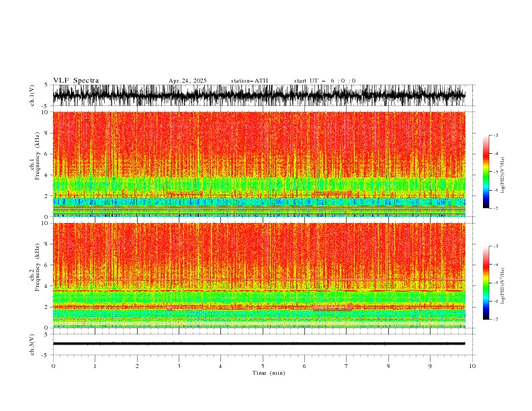Click the ch.3 flat voltage trace
The height and width of the screenshot is (411, 532).
pos(259,344)
